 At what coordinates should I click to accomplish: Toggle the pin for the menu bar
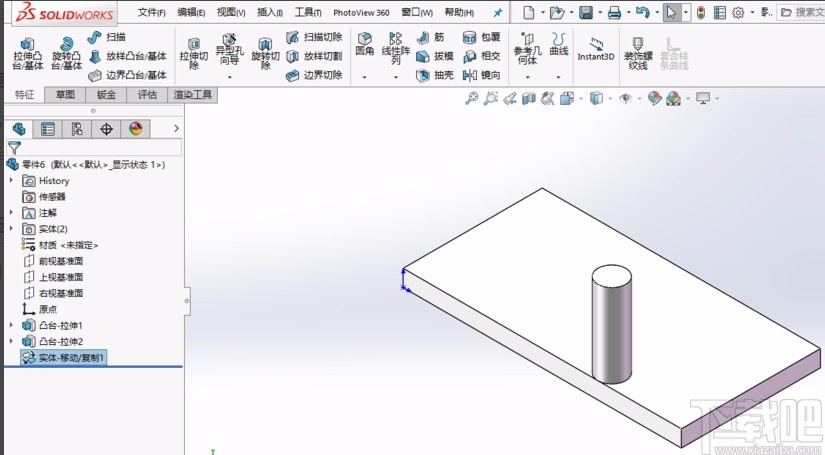(499, 13)
